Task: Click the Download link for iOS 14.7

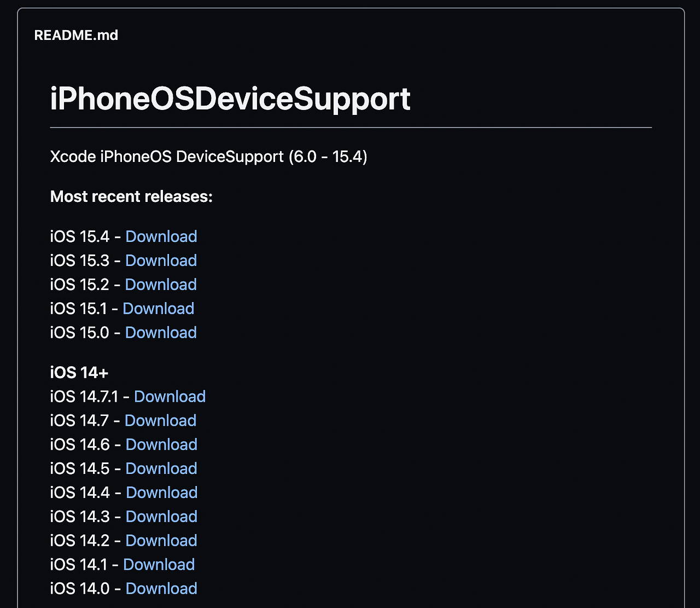Action: [160, 420]
